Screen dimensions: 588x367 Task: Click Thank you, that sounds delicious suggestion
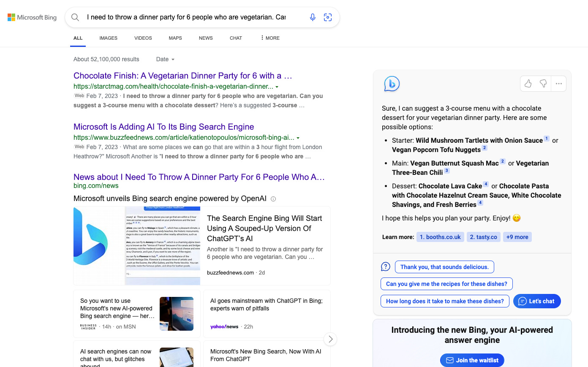click(444, 267)
